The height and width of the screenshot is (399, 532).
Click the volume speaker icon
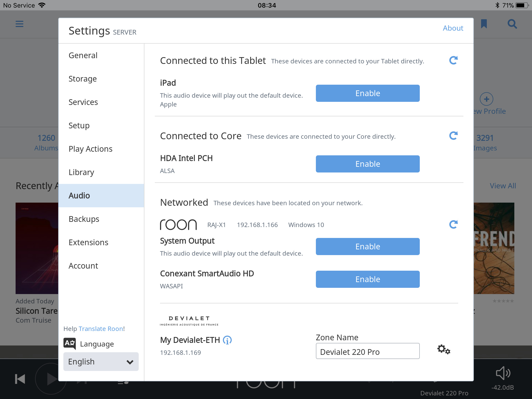(x=503, y=373)
